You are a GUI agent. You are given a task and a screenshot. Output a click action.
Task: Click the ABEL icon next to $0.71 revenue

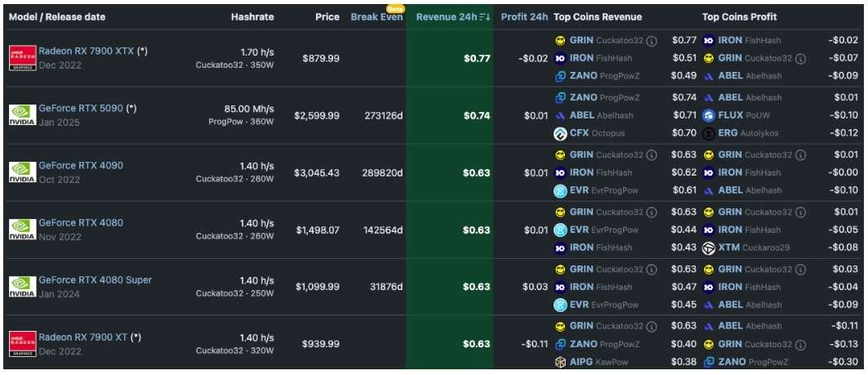coord(561,115)
